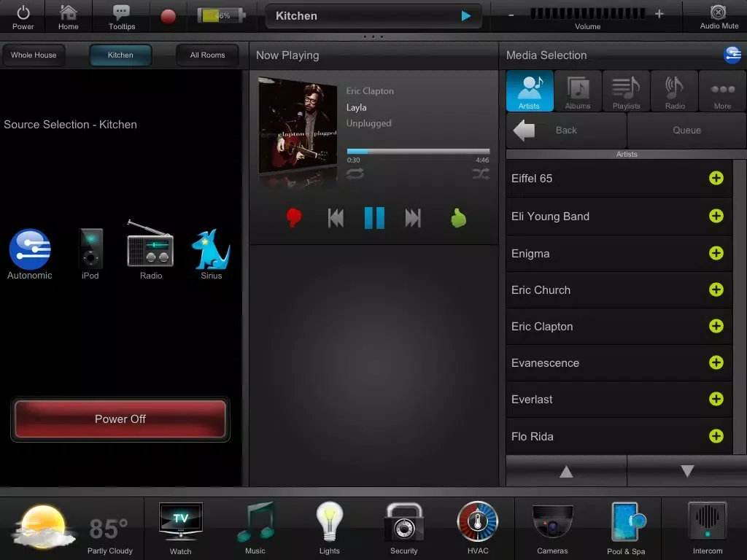This screenshot has height=560, width=747.
Task: Select the Enigma artist row
Action: coord(619,254)
